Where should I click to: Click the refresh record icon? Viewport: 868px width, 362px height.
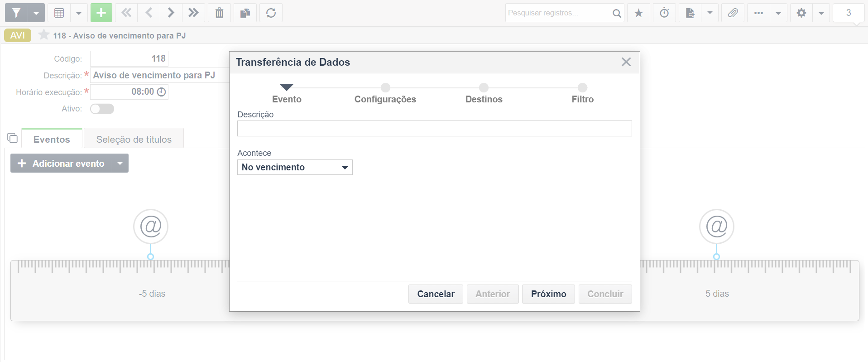click(271, 13)
